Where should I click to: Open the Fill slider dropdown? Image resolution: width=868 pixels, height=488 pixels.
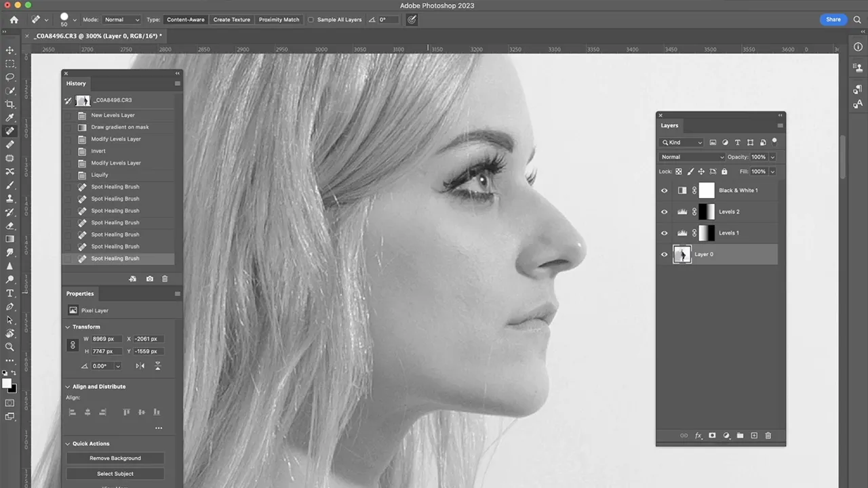[772, 171]
